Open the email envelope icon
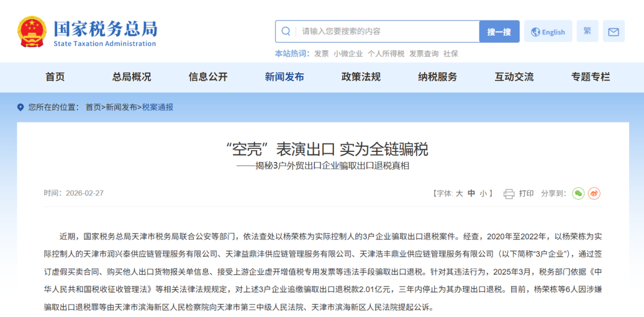The width and height of the screenshot is (644, 317). (x=614, y=32)
